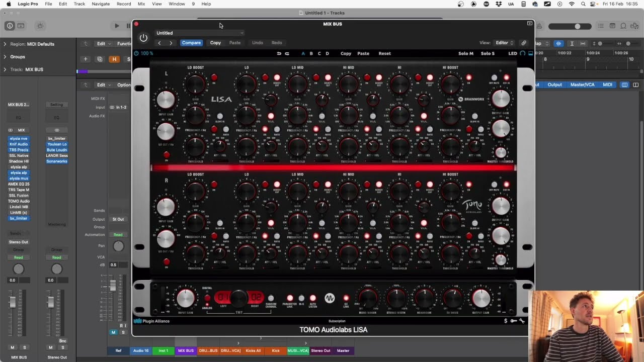Open the Apple menu

[9, 4]
